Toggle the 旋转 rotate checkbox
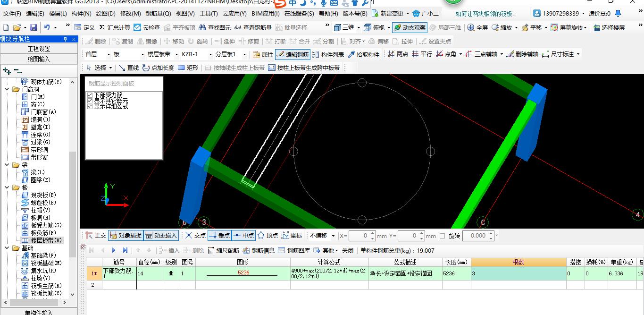The width and height of the screenshot is (644, 315). point(442,236)
